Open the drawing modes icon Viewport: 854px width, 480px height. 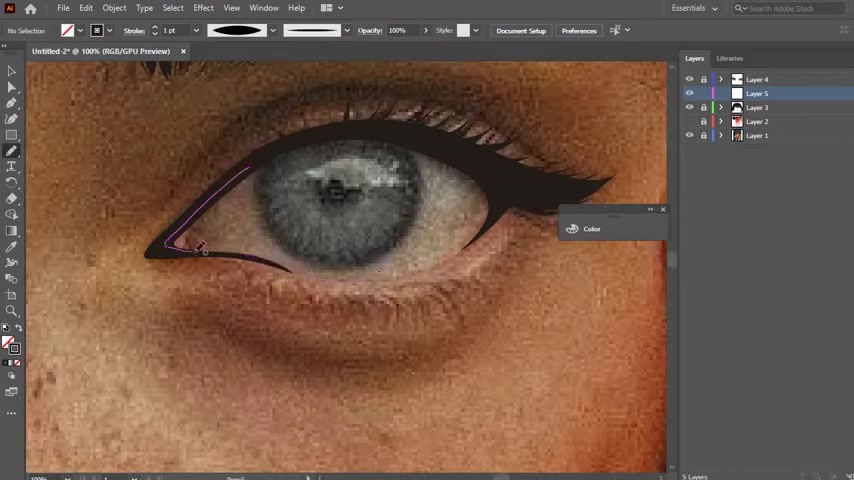(x=11, y=376)
